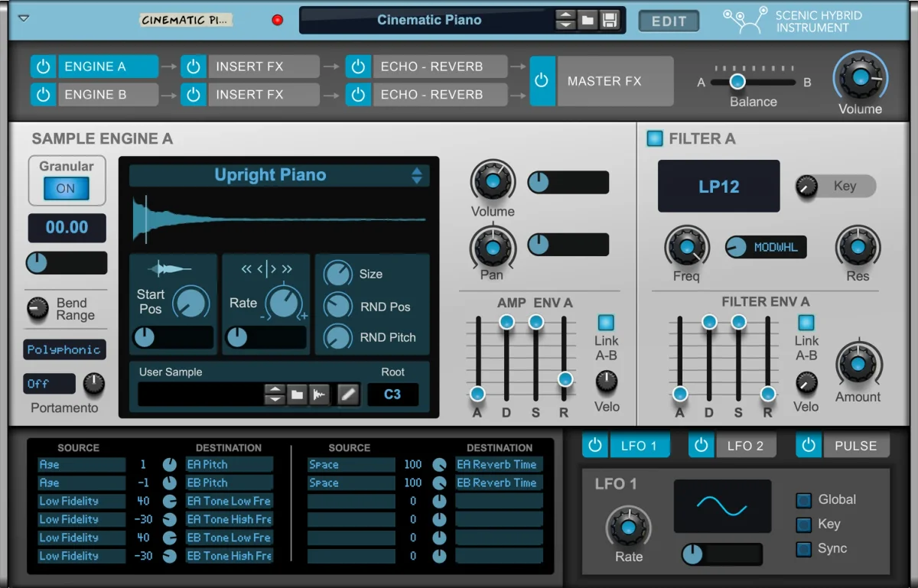Open the LP12 filter type selector
The height and width of the screenshot is (588, 918).
(x=719, y=186)
